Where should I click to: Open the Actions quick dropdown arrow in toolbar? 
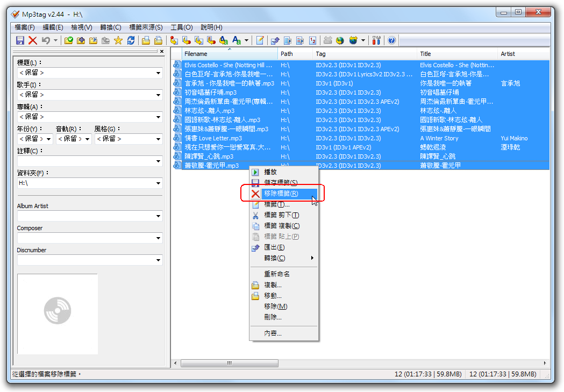tap(246, 40)
